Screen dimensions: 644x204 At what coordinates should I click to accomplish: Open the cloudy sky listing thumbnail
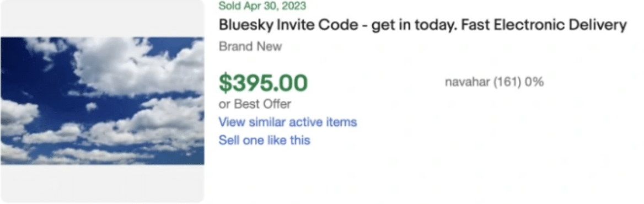[102, 101]
